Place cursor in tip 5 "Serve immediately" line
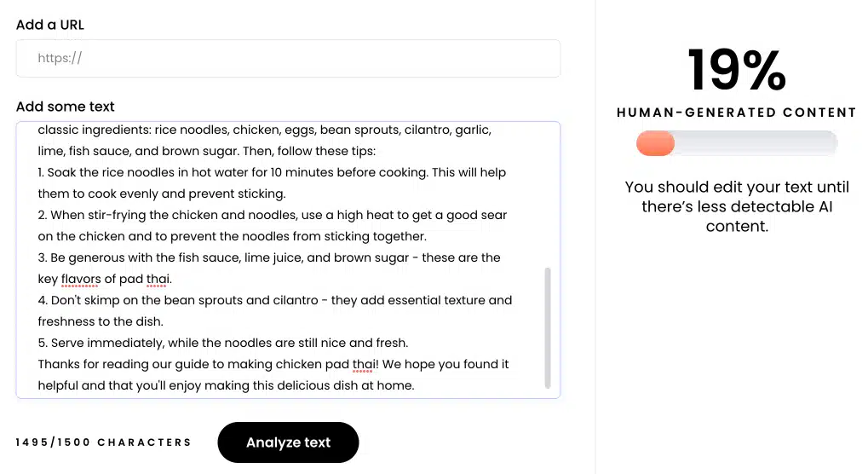The image size is (868, 474). (x=223, y=343)
